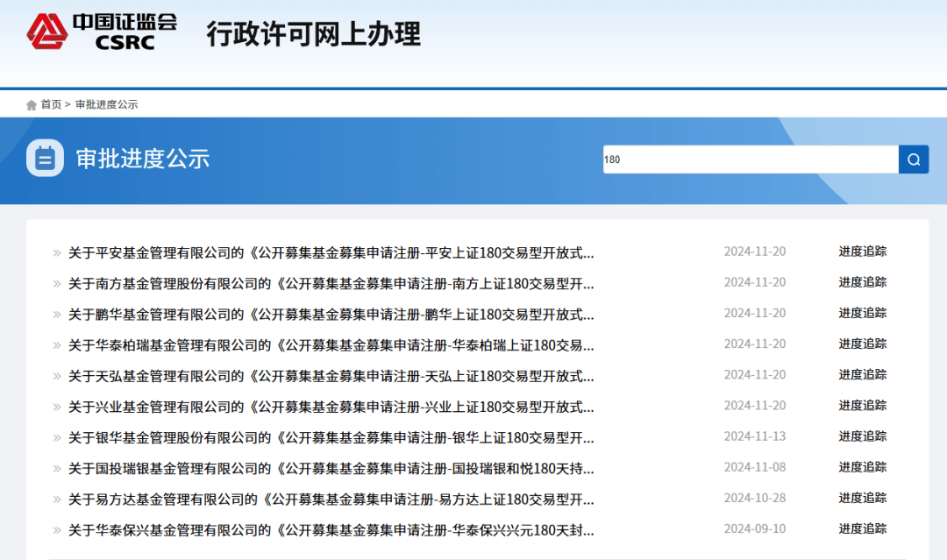Image resolution: width=947 pixels, height=560 pixels.
Task: Open the 华泰保兴兴元180天 announcement
Action: point(331,530)
